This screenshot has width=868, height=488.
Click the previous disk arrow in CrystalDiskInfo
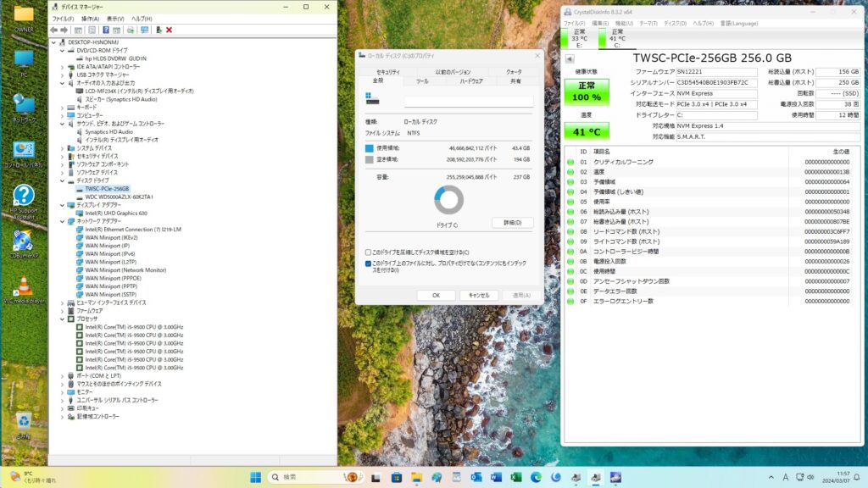pyautogui.click(x=570, y=59)
